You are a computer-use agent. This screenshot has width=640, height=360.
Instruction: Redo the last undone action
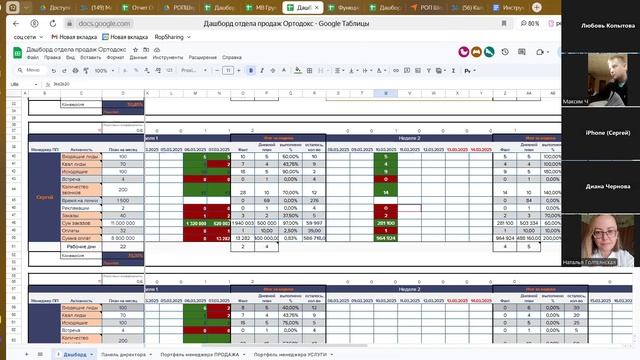(64, 71)
